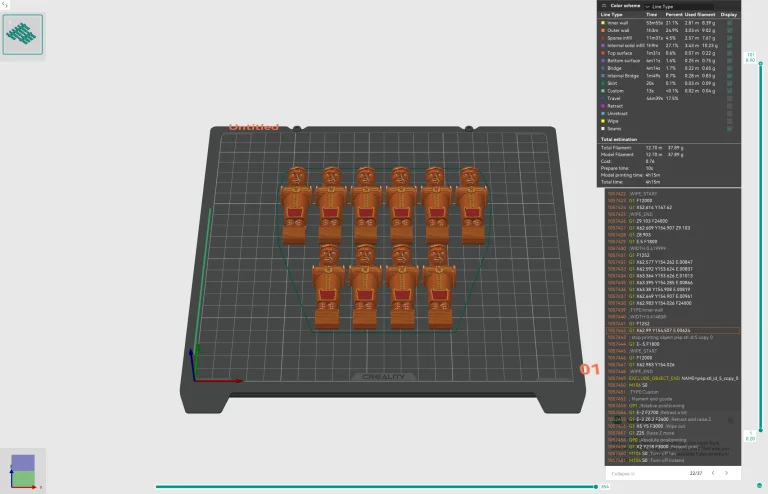Click the round button at bottom-right corner
The height and width of the screenshot is (494, 768).
759,486
